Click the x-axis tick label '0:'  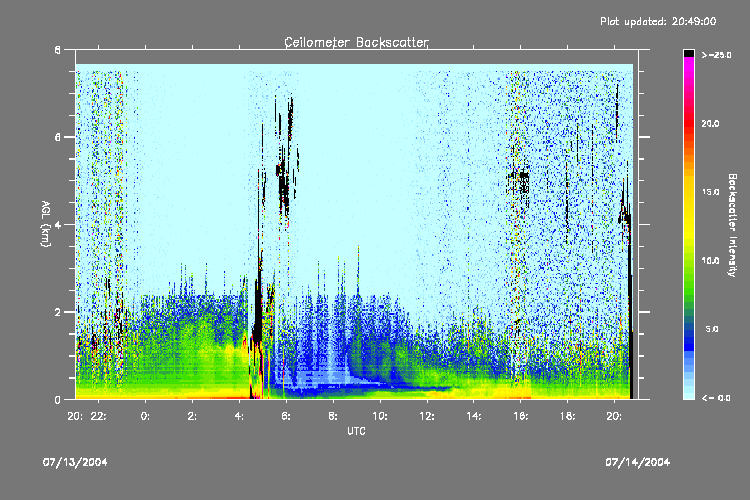[x=145, y=416]
